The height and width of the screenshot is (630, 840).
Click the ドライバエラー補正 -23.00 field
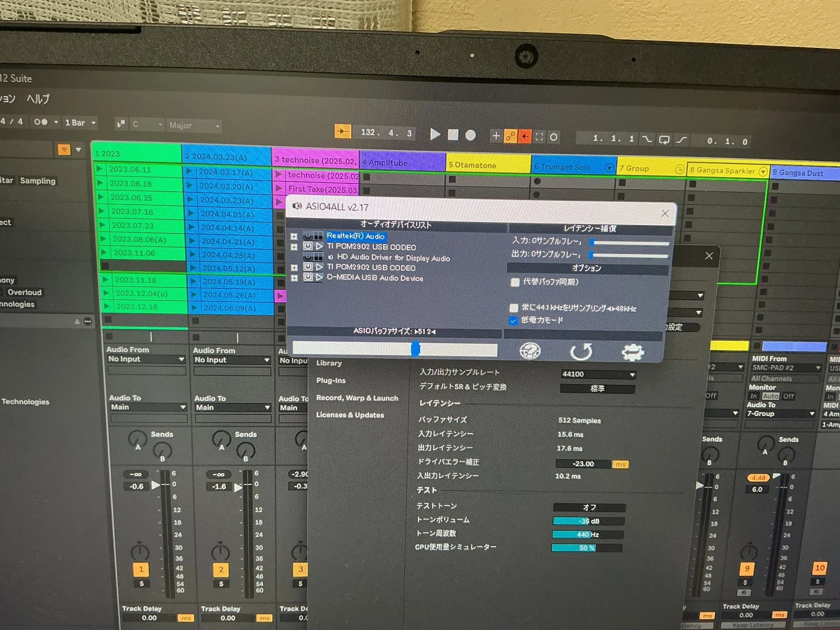(x=584, y=464)
